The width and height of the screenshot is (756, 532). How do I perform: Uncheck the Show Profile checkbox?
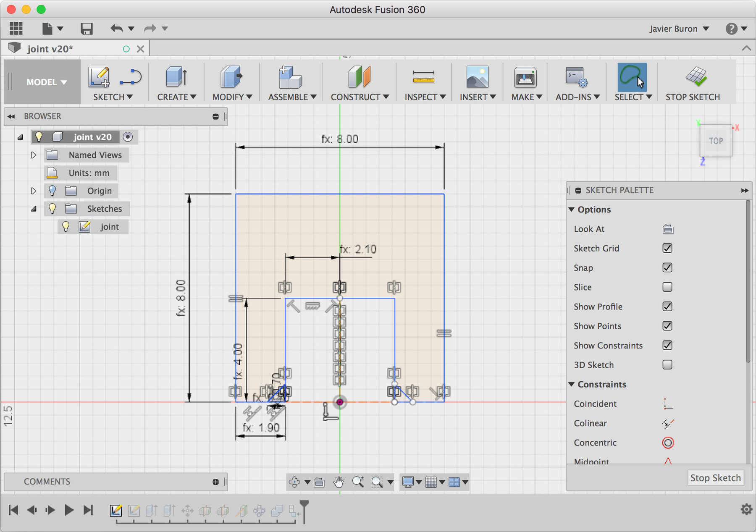[667, 307]
